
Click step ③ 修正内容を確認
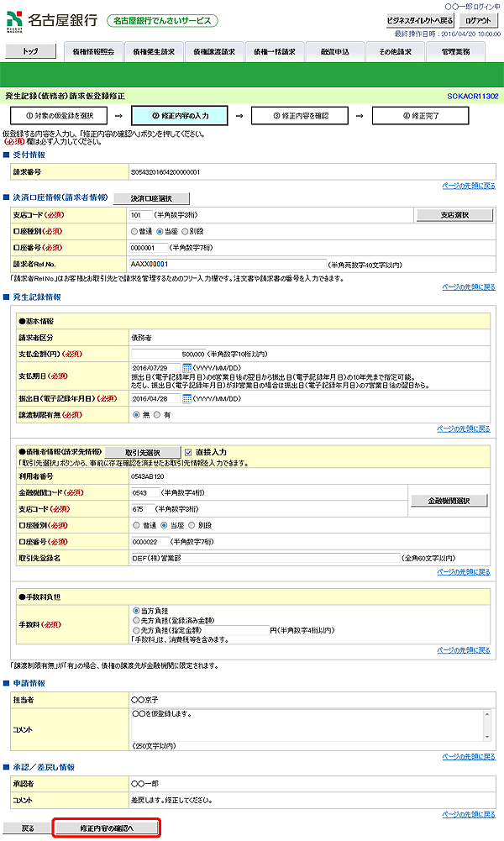[300, 115]
